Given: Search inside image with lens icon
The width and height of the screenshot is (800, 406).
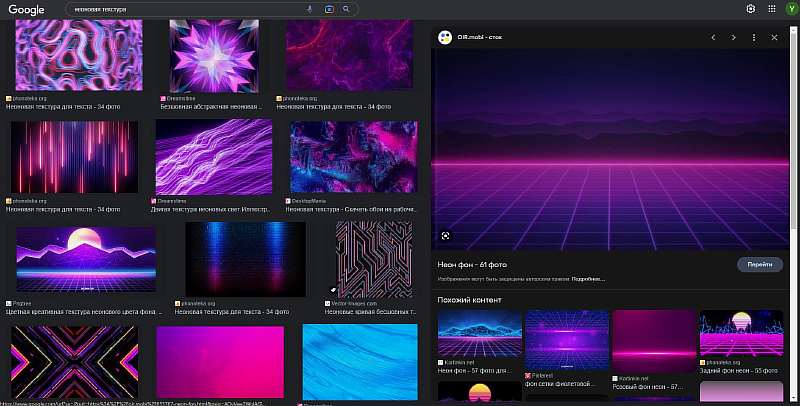Looking at the screenshot, I should 445,236.
